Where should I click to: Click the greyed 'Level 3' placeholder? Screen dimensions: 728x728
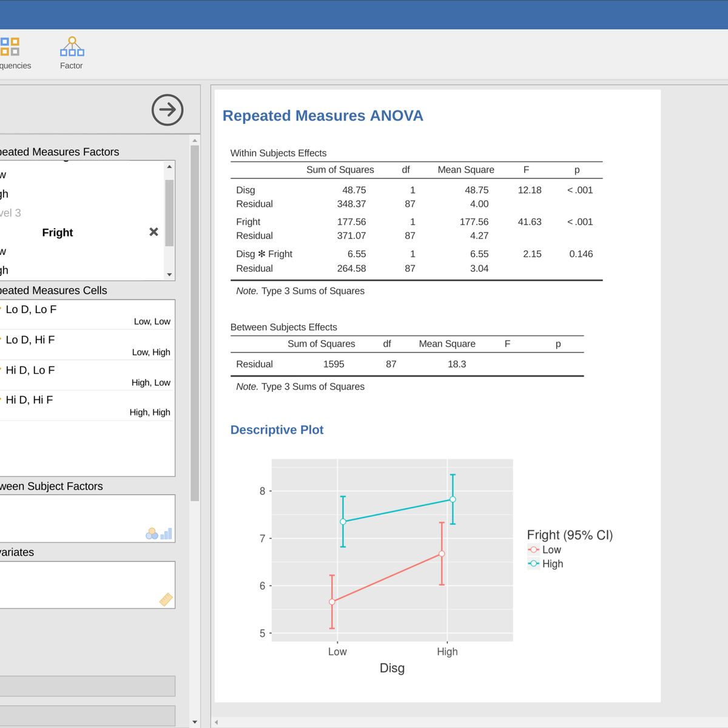click(11, 213)
